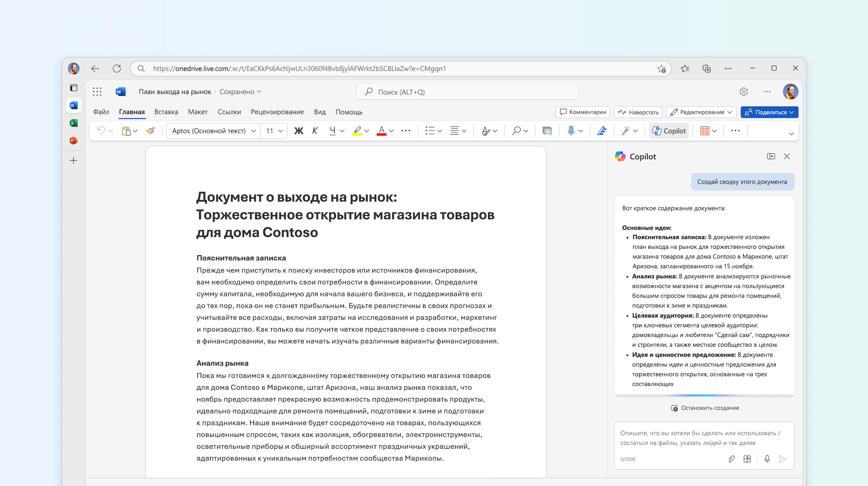Screen dimensions: 868x486
Task: Apply red font color
Action: coord(382,131)
